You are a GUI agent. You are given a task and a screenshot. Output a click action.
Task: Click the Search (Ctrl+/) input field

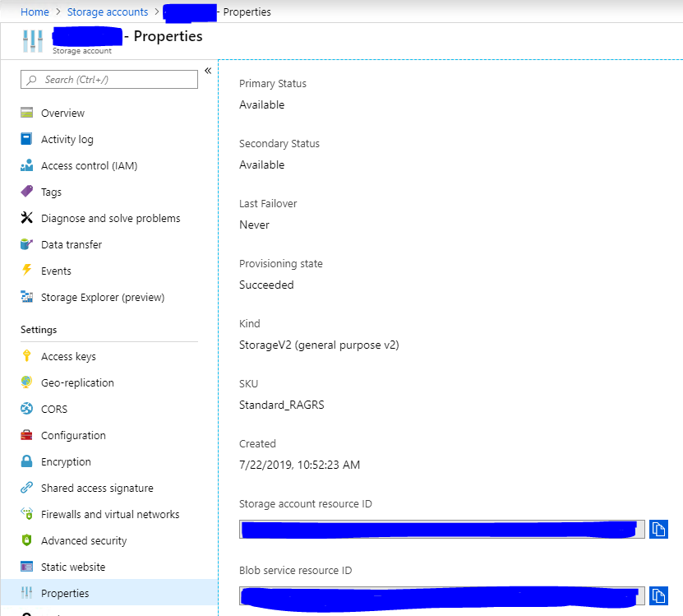108,79
